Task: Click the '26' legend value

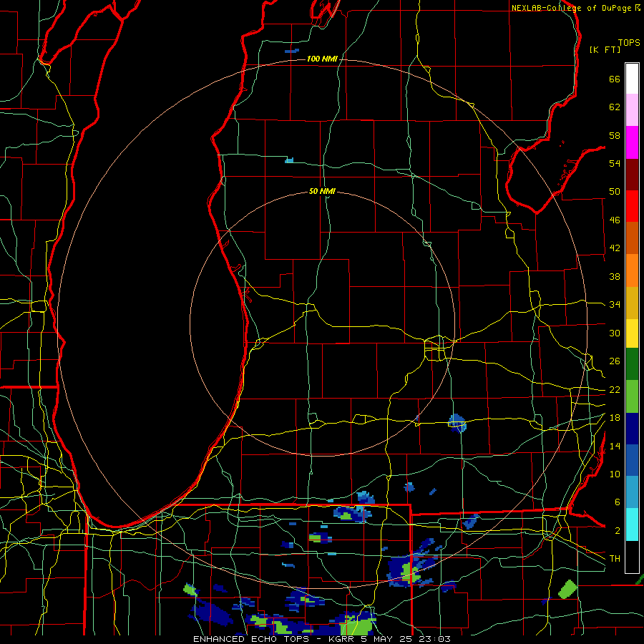Action: (x=615, y=361)
